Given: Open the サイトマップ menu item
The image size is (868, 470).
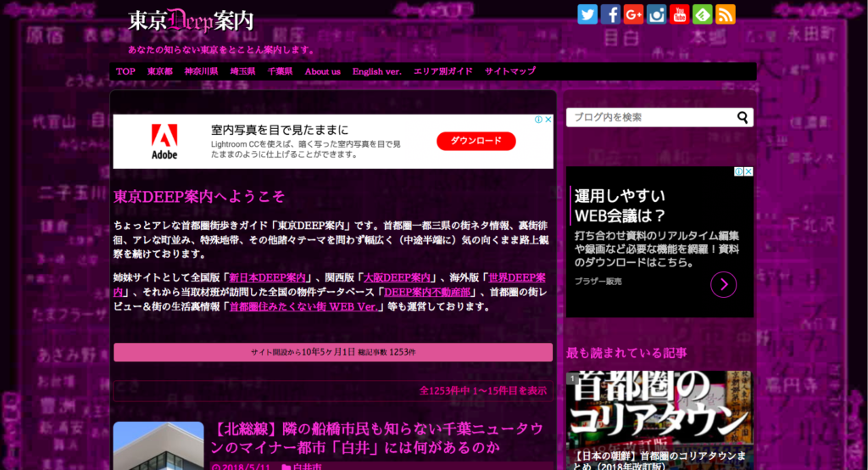Looking at the screenshot, I should 510,71.
